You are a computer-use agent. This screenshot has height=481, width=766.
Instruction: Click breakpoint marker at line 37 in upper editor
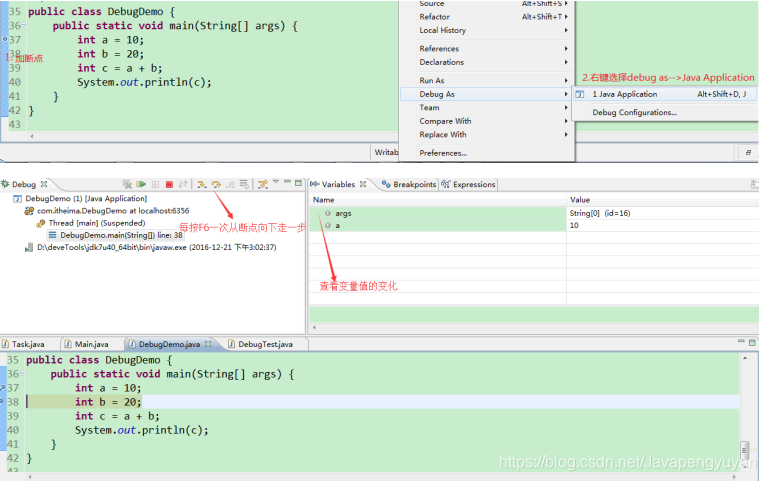[x=4, y=39]
